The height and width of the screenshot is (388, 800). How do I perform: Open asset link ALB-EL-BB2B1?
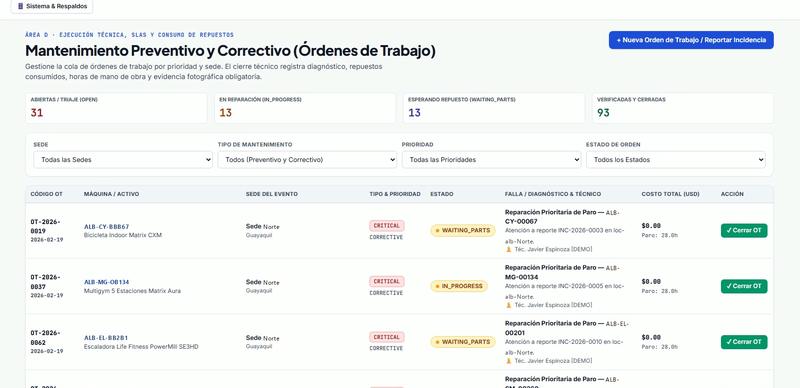point(106,338)
